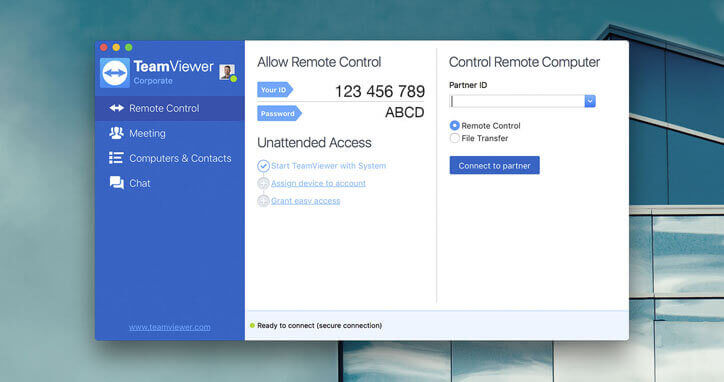Click the Corporate license label
This screenshot has width=724, height=382.
point(153,81)
